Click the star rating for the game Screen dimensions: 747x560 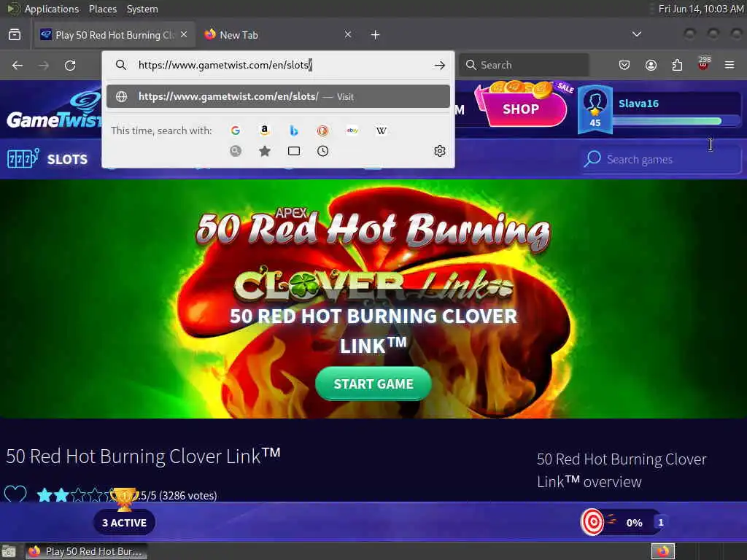coord(76,495)
